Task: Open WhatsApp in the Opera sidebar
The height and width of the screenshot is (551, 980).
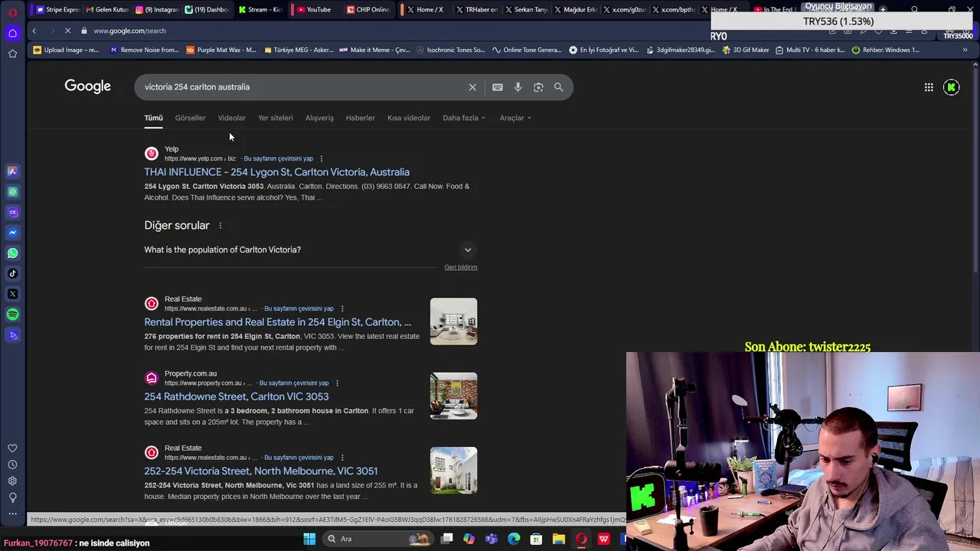Action: click(x=12, y=253)
